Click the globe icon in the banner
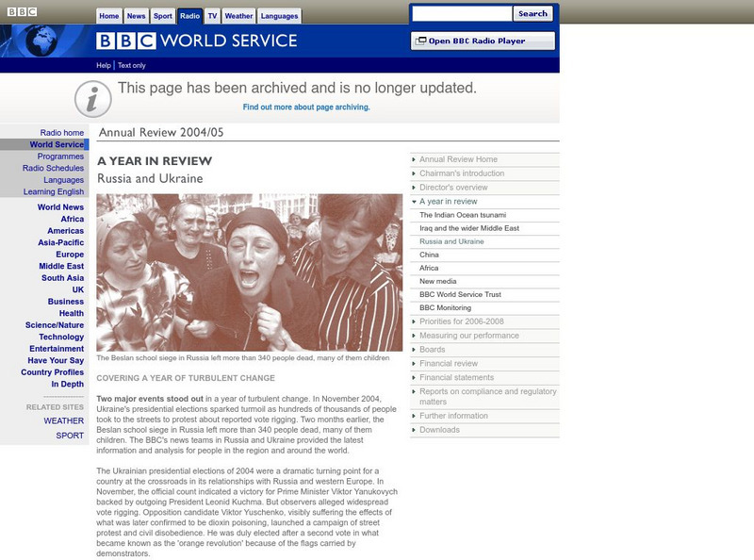 [41, 41]
